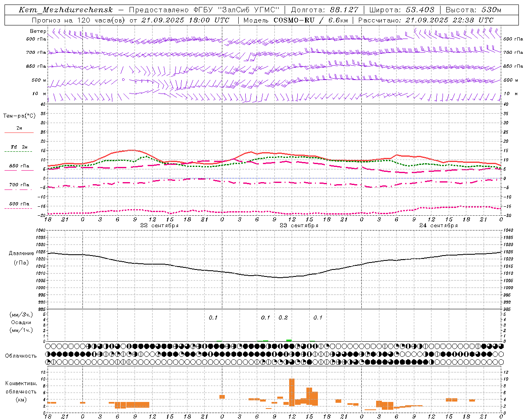
Task: Click the COSMO-RU model name
Action: tap(294, 20)
